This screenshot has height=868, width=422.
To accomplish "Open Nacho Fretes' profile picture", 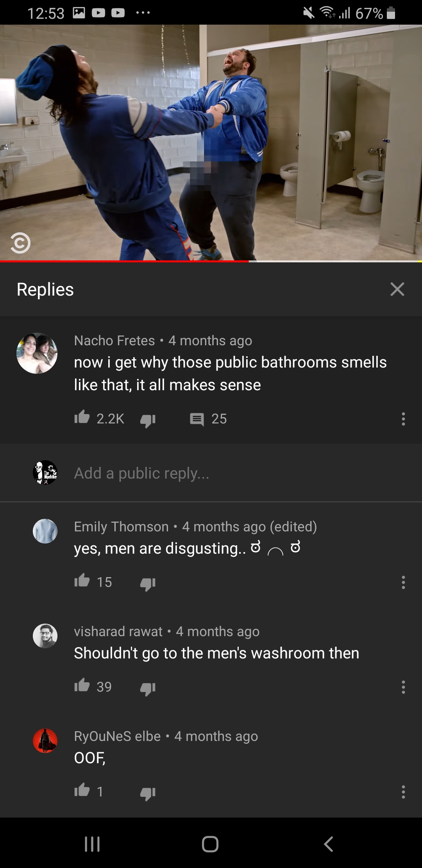I will click(37, 353).
